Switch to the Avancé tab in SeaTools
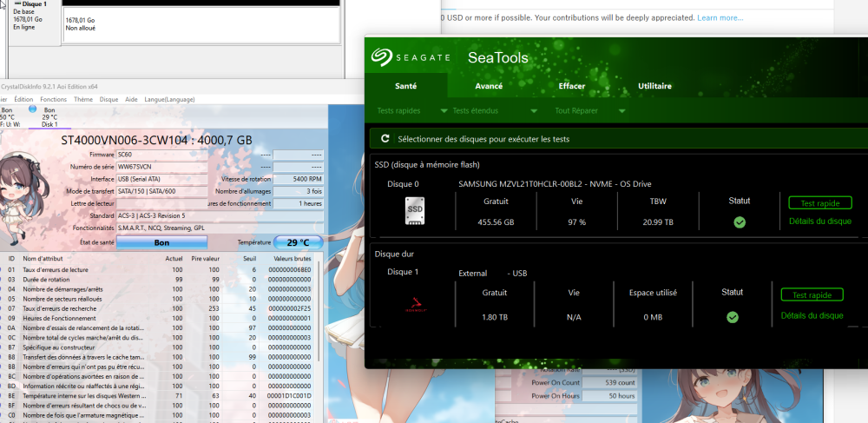 [489, 86]
